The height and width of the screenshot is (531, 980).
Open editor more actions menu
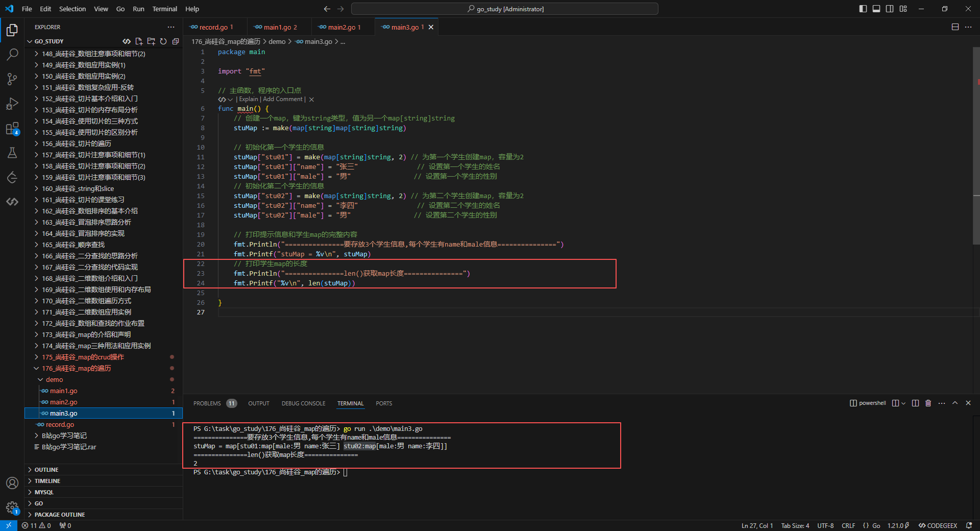[968, 27]
